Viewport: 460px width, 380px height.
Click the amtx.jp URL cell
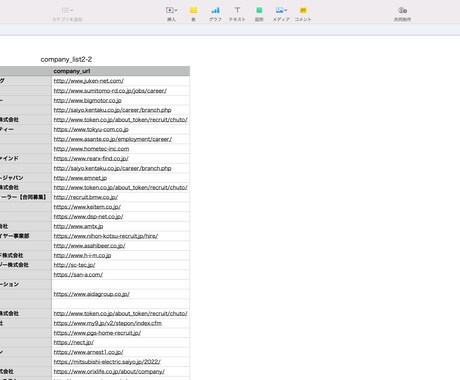tap(121, 226)
